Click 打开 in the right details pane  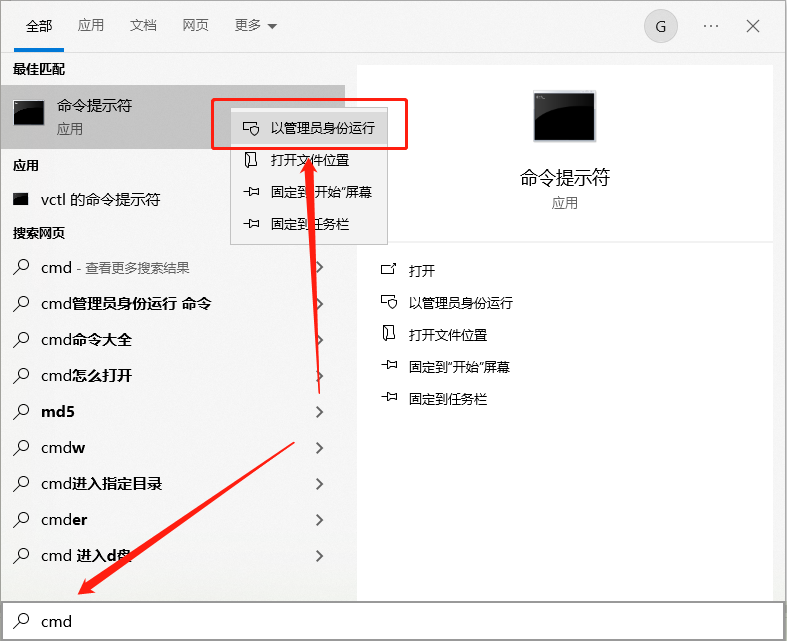(x=422, y=271)
